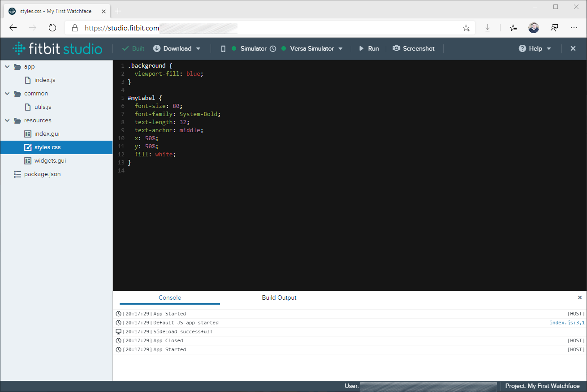The height and width of the screenshot is (392, 587).
Task: Switch to the Build Output tab
Action: click(x=279, y=297)
